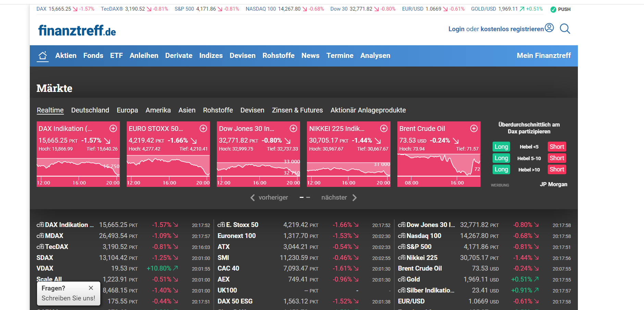Add DAX Indikation card via plus icon
The image size is (644, 310).
click(113, 128)
